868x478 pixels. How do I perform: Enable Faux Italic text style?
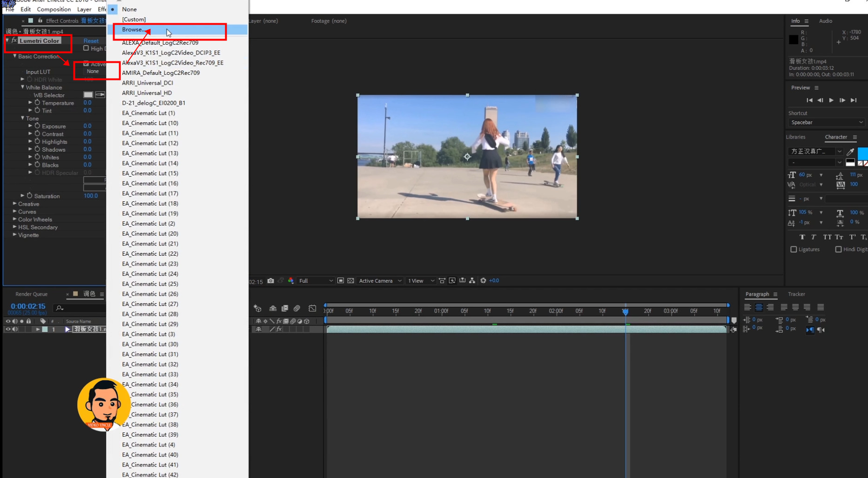pyautogui.click(x=814, y=237)
